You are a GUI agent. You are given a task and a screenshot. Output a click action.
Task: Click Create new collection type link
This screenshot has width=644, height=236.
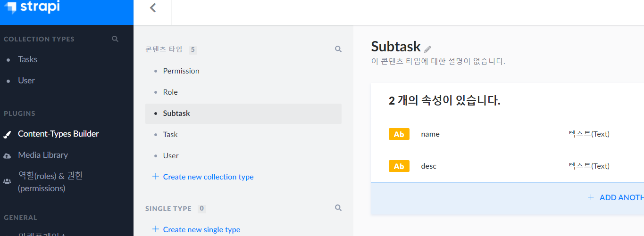coord(208,177)
